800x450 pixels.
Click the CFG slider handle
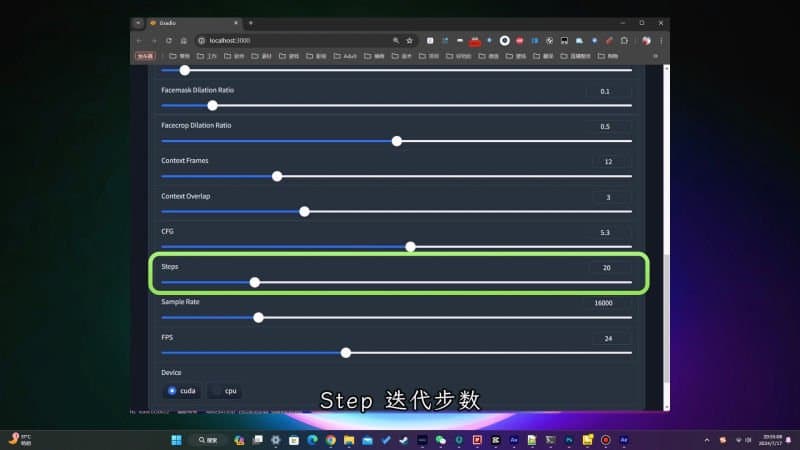[410, 246]
